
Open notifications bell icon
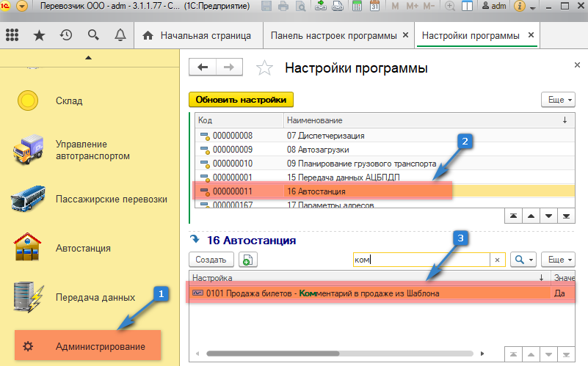coord(120,35)
